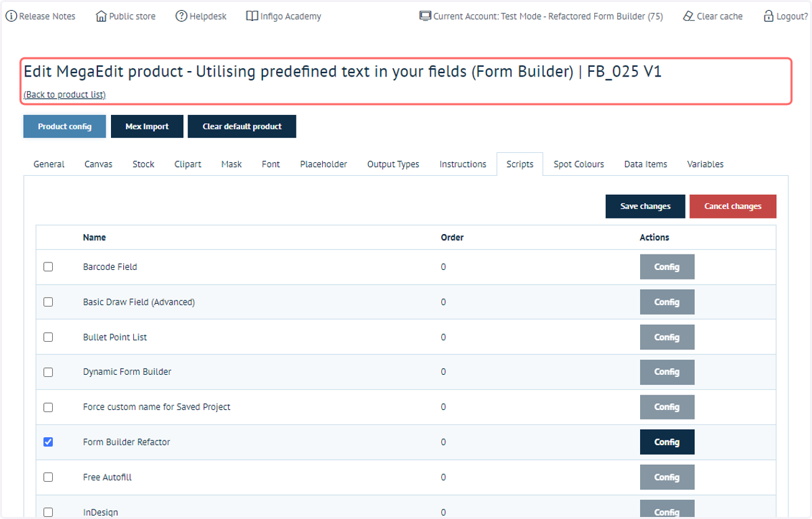This screenshot has height=519, width=812.
Task: Open the Instructions tab
Action: point(463,164)
